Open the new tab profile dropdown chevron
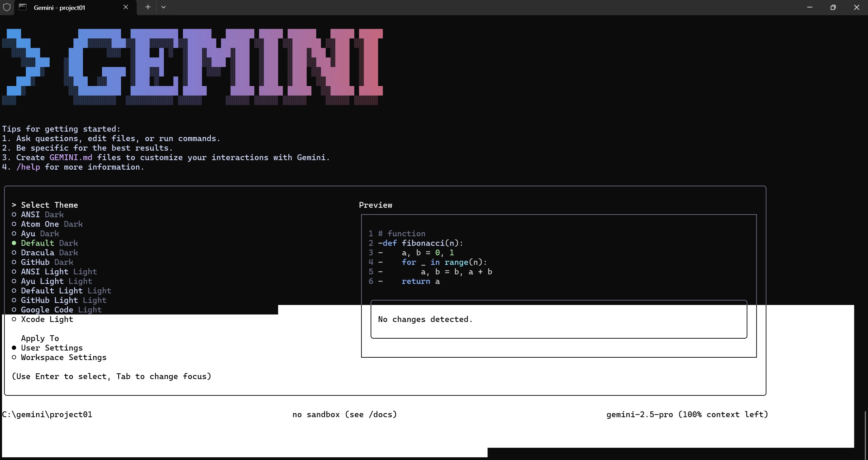Screen dimensions: 868x460 coord(164,7)
